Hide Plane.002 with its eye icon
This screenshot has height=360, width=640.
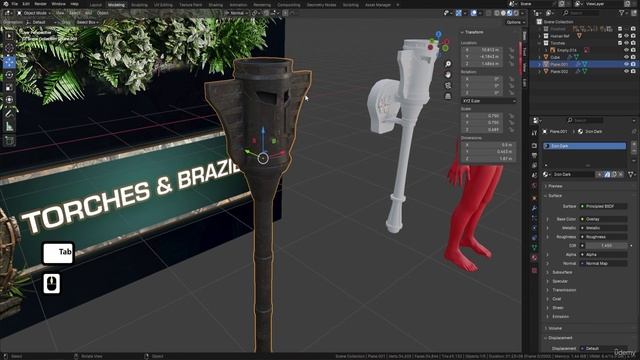(627, 71)
